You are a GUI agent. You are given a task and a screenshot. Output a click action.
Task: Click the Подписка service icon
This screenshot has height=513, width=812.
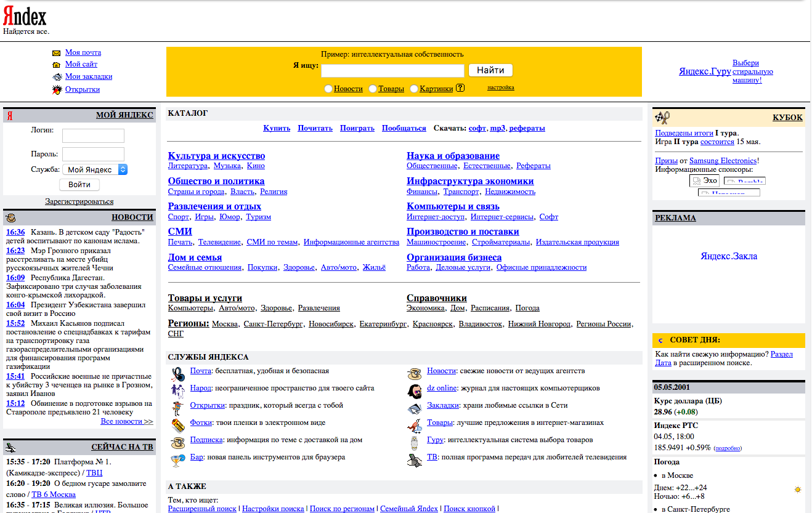(178, 443)
